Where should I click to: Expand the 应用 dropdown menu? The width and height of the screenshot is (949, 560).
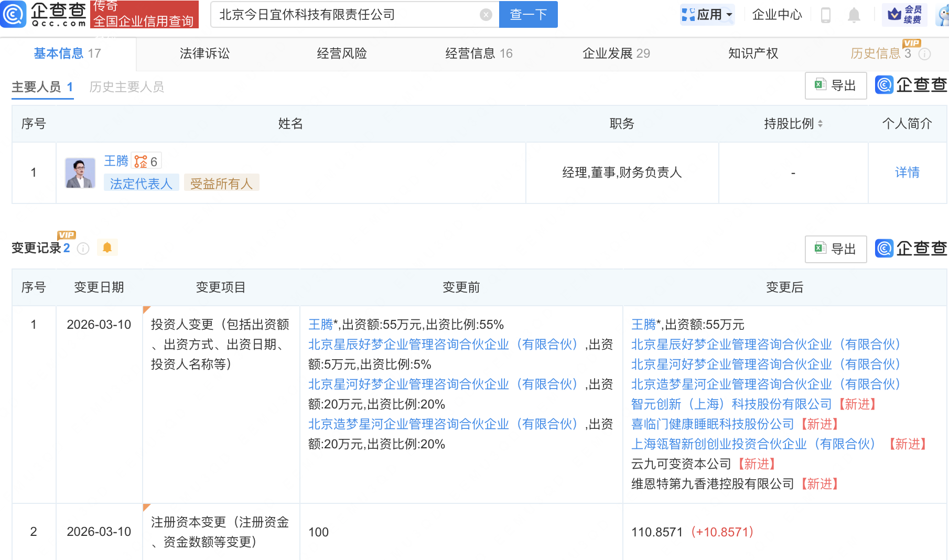707,15
